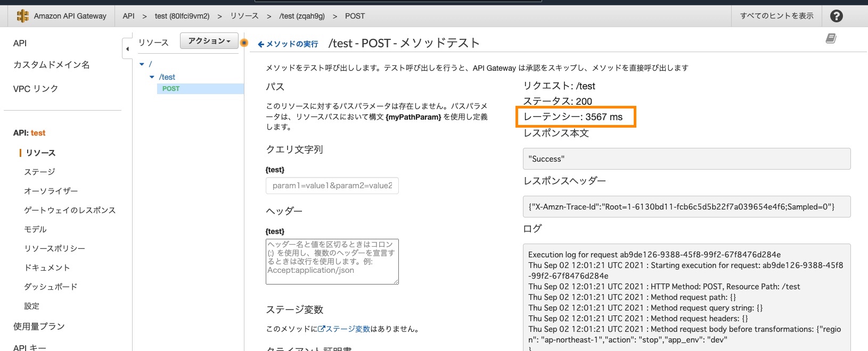Viewport: 868px width, 351px height.
Task: Click the Method request headers log line
Action: click(638, 319)
